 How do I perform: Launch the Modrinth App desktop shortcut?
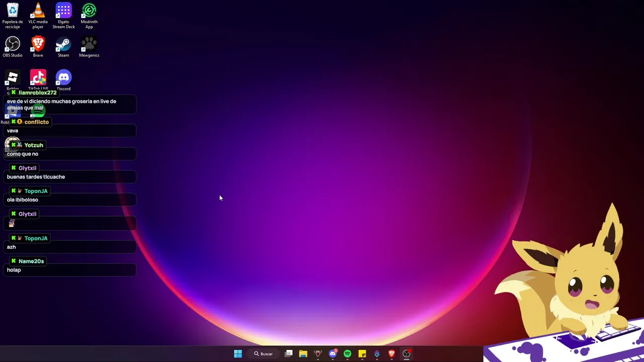coord(89,16)
